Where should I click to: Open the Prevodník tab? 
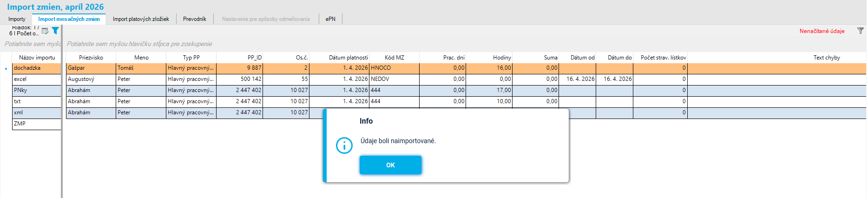[x=195, y=19]
